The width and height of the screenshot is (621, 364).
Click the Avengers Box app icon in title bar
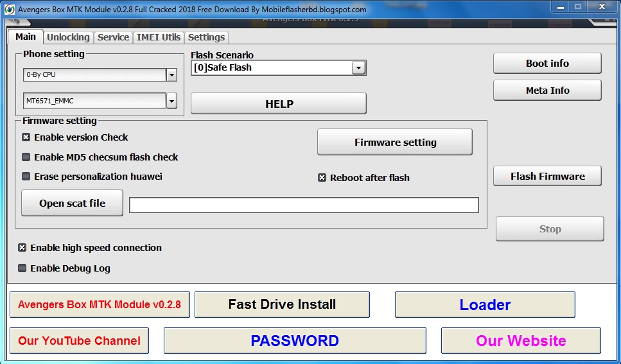[x=10, y=9]
